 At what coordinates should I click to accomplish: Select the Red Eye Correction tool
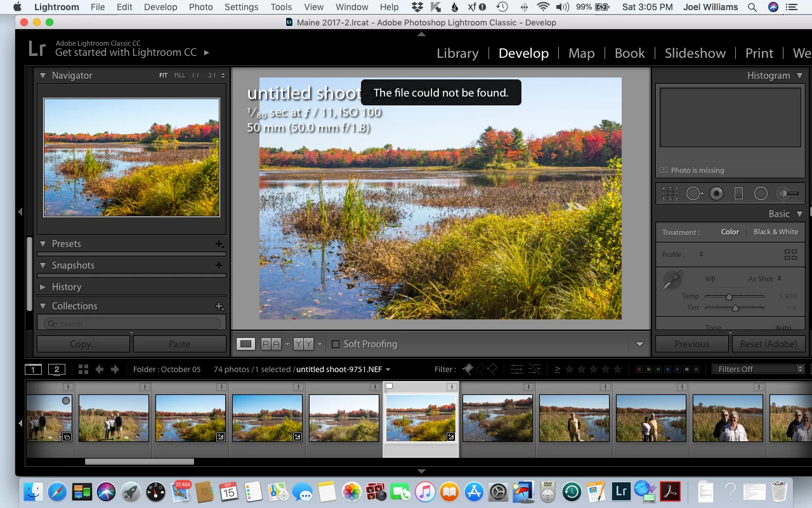(716, 194)
